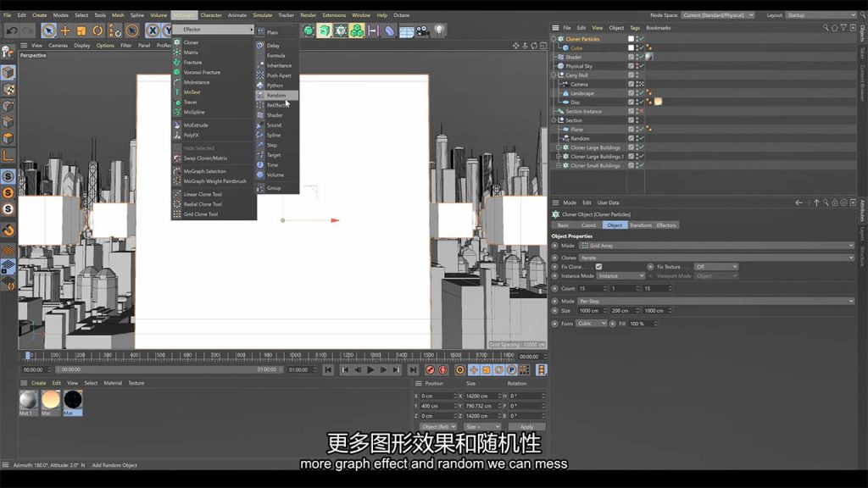Viewport: 868px width, 488px height.
Task: Expand the Cloner Large Buildings tree node
Action: 558,147
